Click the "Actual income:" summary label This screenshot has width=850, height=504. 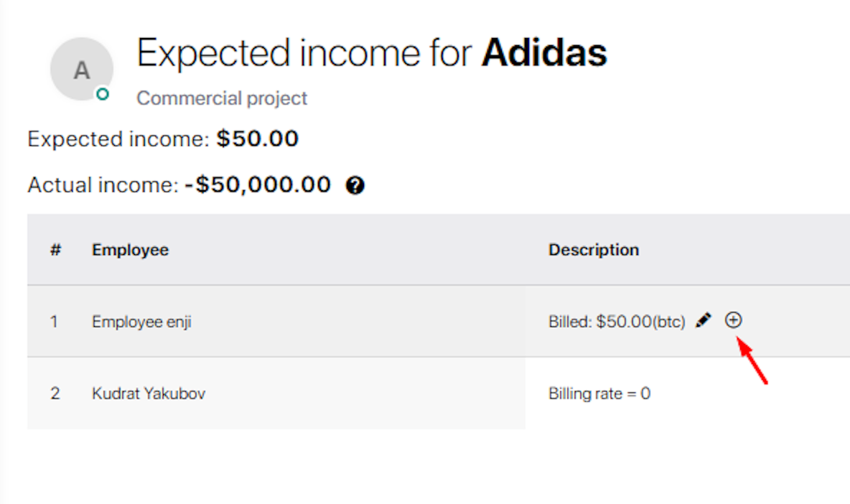[x=102, y=185]
